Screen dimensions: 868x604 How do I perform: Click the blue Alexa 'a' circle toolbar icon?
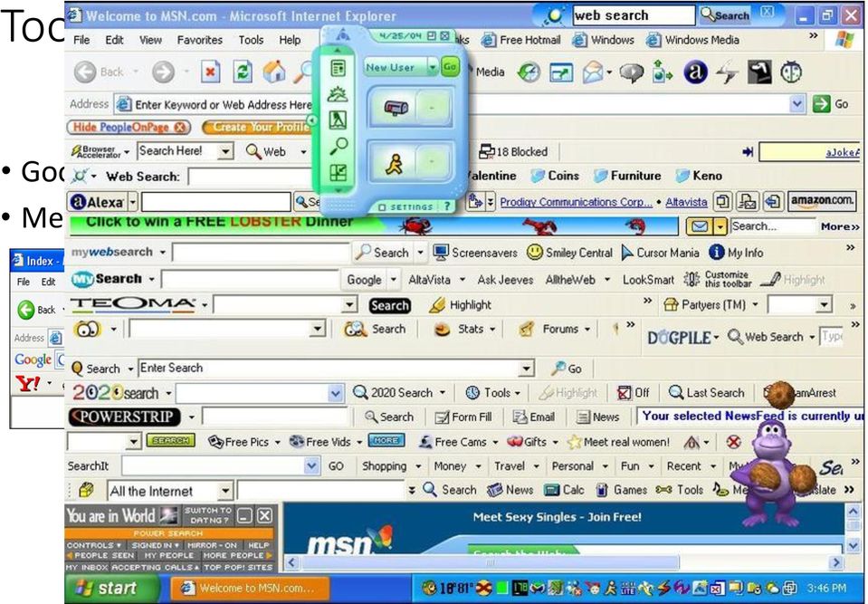coord(695,72)
